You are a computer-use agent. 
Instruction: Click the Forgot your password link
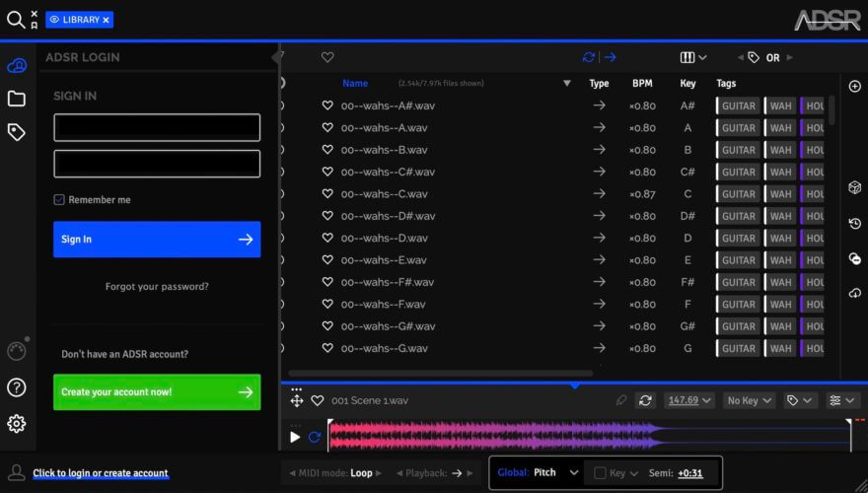pos(157,287)
